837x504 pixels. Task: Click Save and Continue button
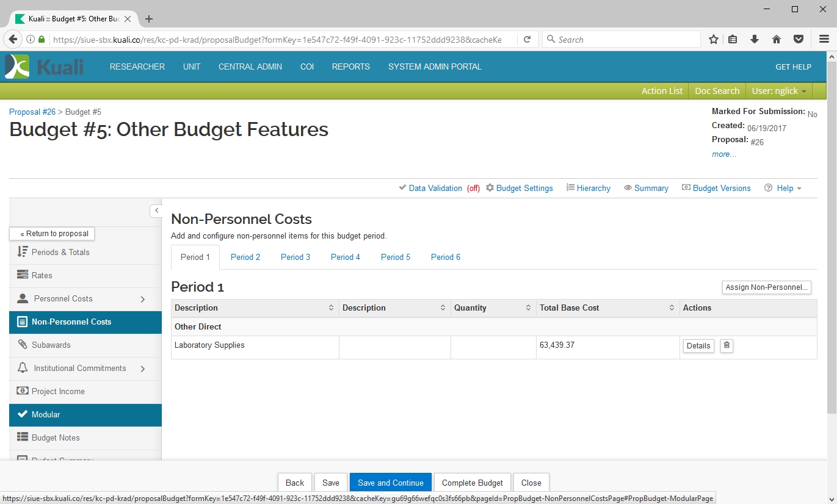(390, 483)
